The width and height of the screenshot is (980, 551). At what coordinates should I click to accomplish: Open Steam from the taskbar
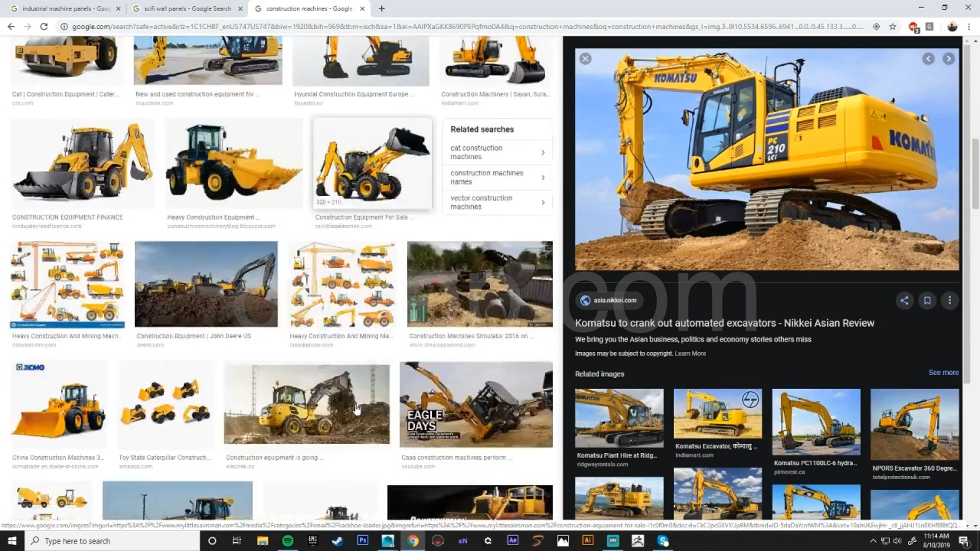pyautogui.click(x=338, y=541)
